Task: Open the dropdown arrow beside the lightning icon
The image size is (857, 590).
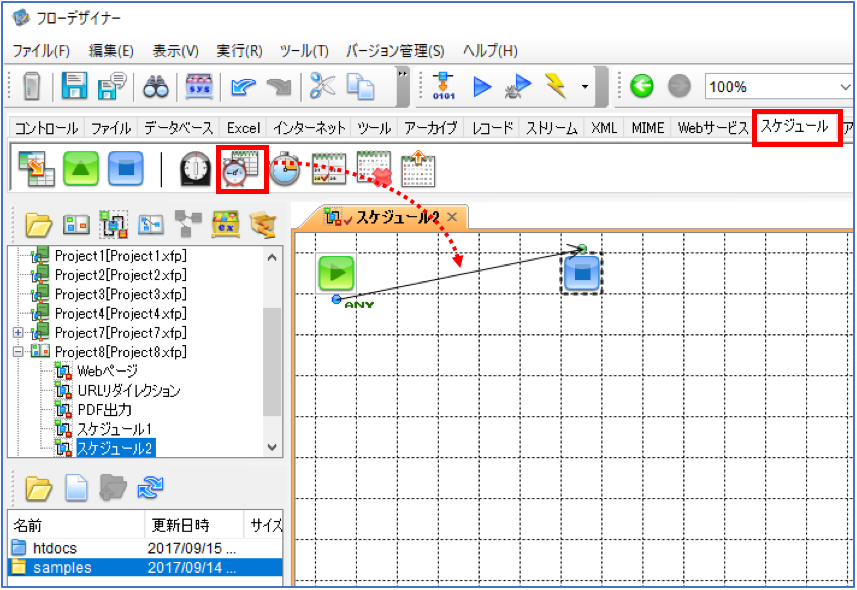Action: tap(585, 87)
